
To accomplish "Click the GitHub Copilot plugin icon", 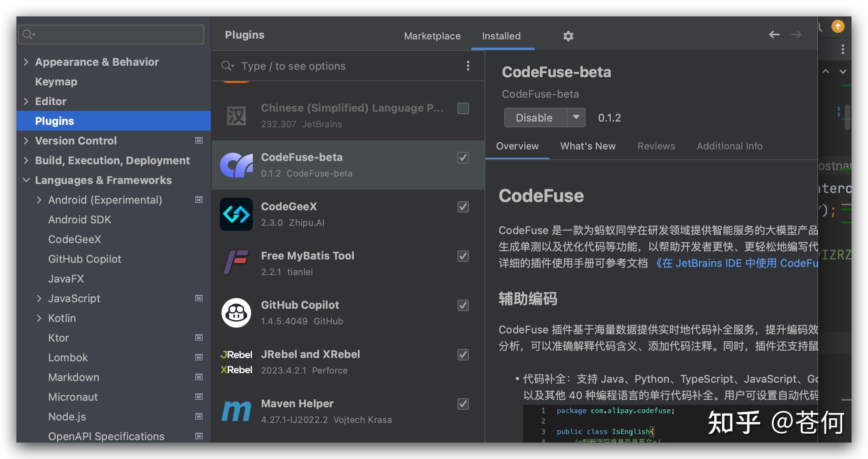I will pyautogui.click(x=236, y=313).
